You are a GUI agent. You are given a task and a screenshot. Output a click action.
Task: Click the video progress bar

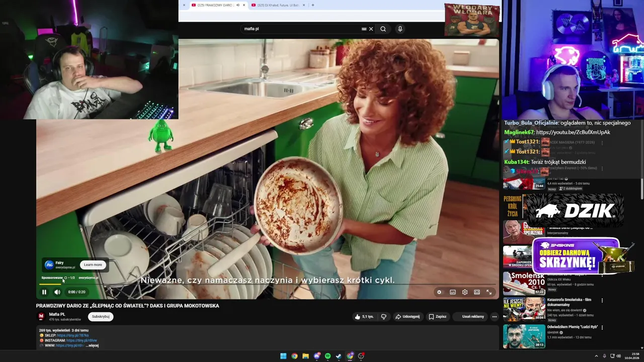[x=268, y=285]
